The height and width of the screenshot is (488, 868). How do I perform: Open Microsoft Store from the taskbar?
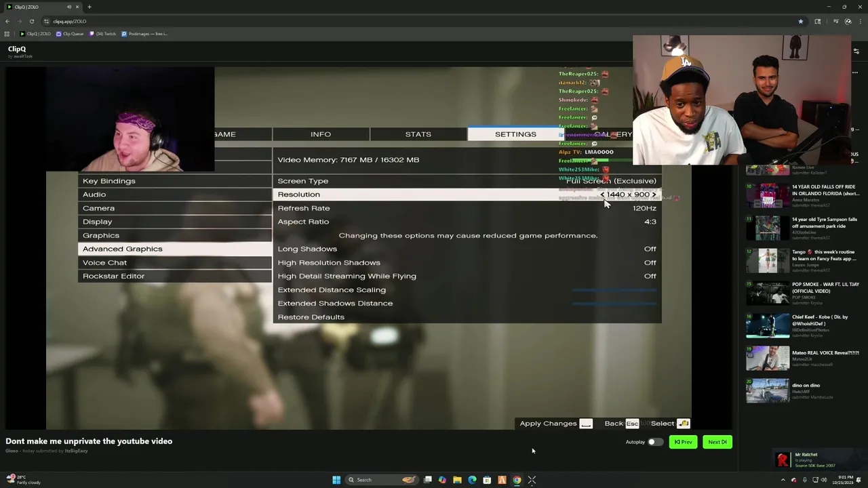pyautogui.click(x=487, y=480)
